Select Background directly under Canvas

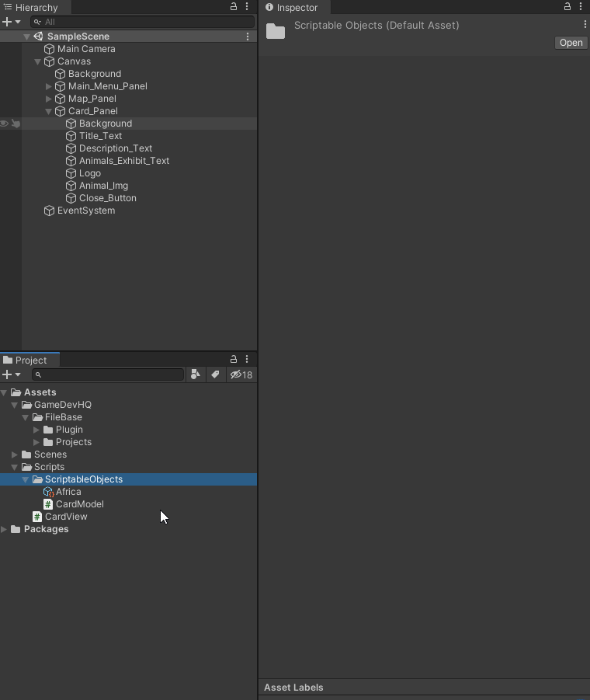coord(95,74)
